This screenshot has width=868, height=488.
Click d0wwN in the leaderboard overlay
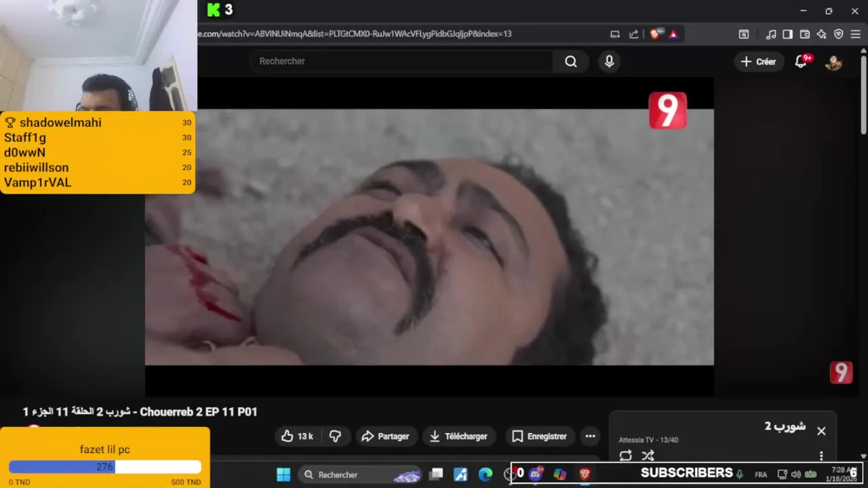24,152
